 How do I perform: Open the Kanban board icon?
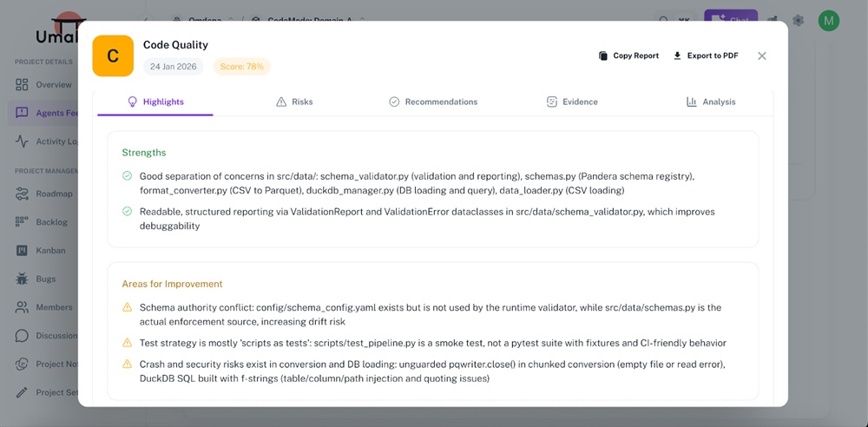coord(22,251)
